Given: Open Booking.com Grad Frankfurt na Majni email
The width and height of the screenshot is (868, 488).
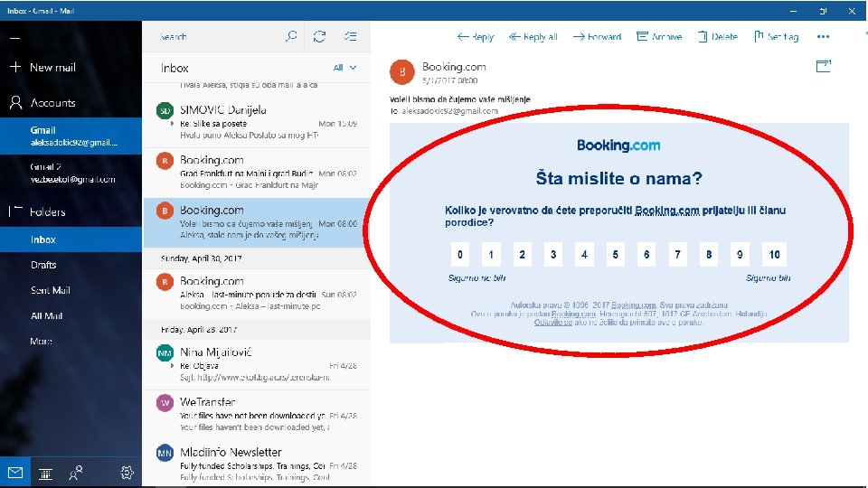Looking at the screenshot, I should pyautogui.click(x=257, y=173).
